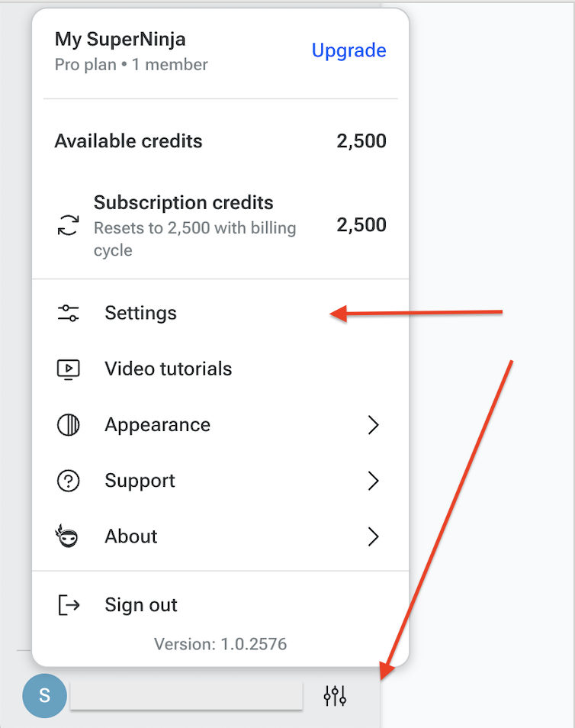Click the My SuperNinja workspace title

(x=120, y=40)
